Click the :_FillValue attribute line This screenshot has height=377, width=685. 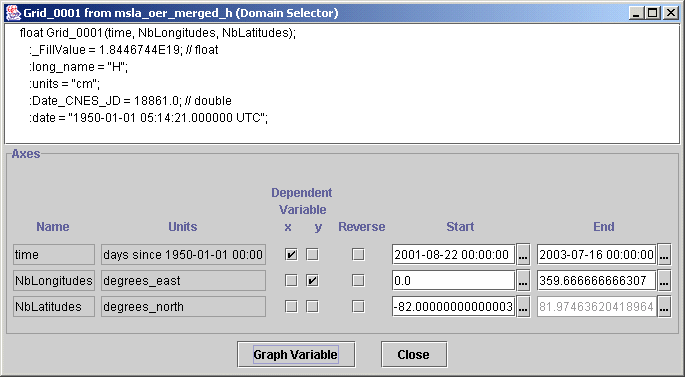(x=124, y=50)
